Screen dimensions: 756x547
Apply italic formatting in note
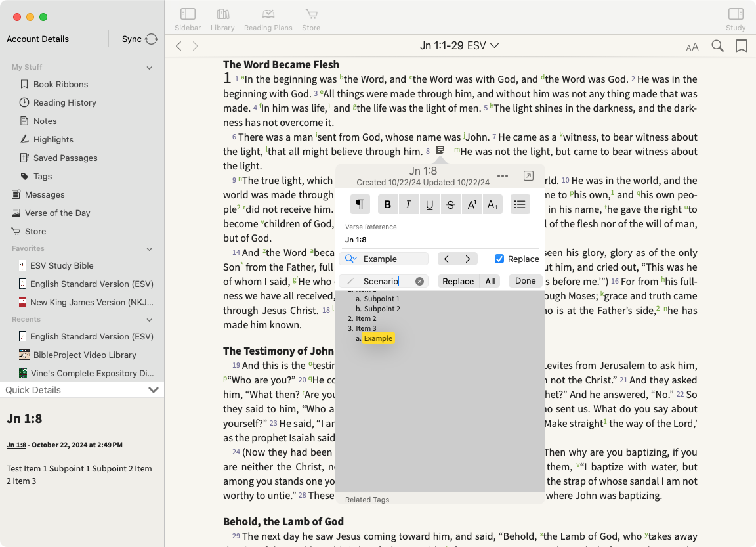408,204
